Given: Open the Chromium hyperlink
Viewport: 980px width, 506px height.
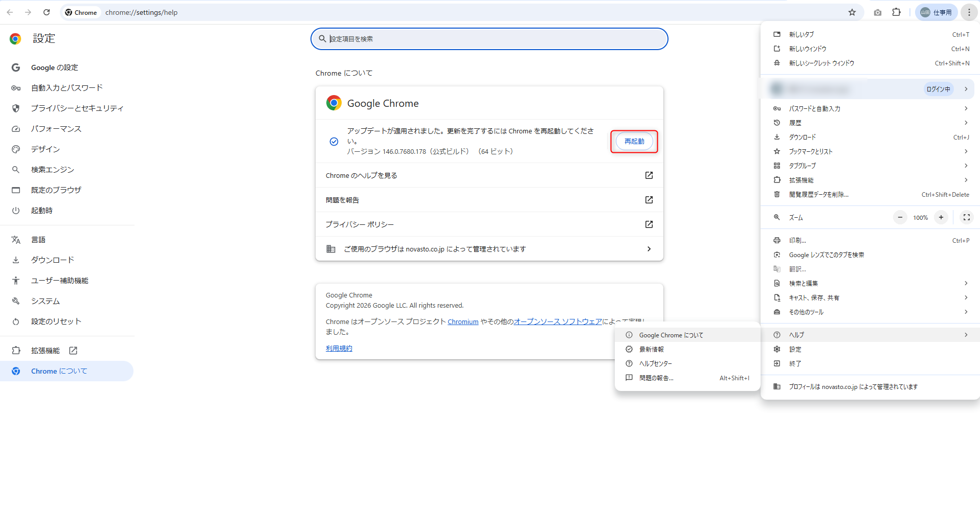Looking at the screenshot, I should pyautogui.click(x=463, y=322).
